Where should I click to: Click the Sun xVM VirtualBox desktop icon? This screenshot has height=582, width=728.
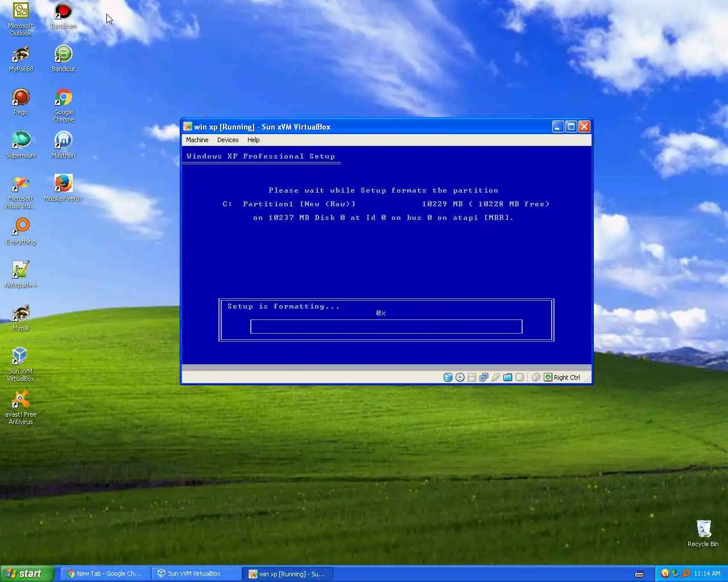[20, 364]
